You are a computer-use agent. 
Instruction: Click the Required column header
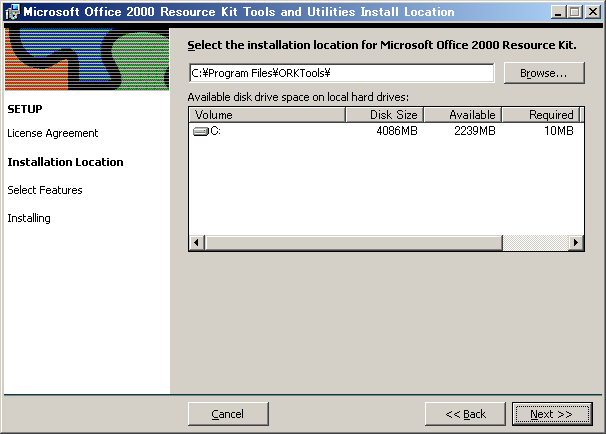pos(540,115)
